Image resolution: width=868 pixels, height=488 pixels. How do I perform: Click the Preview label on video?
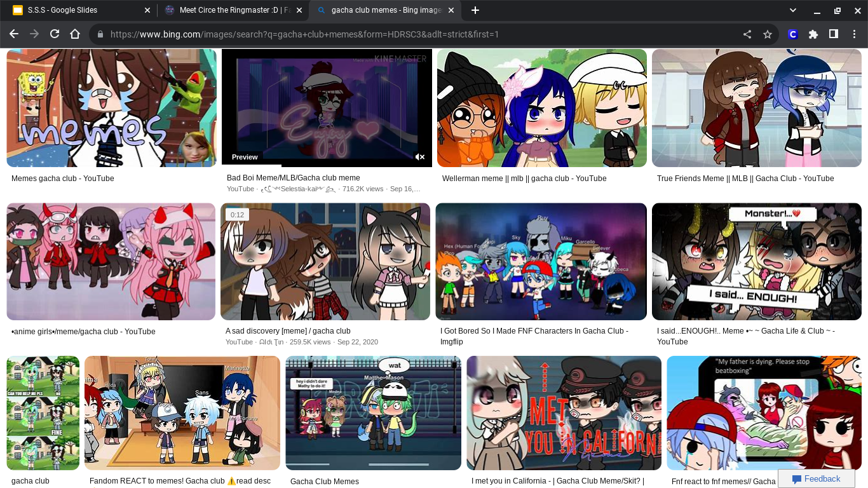245,157
